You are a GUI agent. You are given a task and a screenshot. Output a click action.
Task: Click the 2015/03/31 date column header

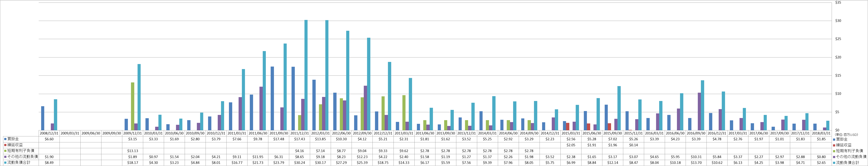tap(570, 133)
